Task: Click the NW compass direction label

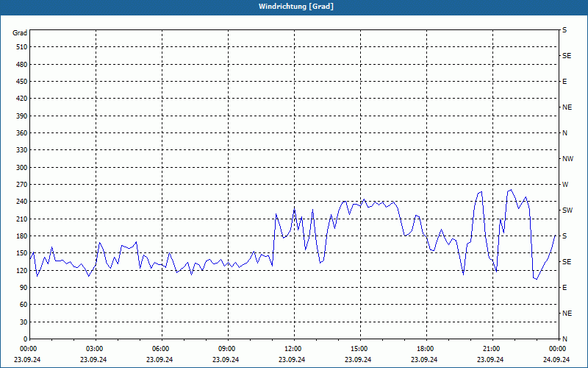Action: pyautogui.click(x=567, y=159)
